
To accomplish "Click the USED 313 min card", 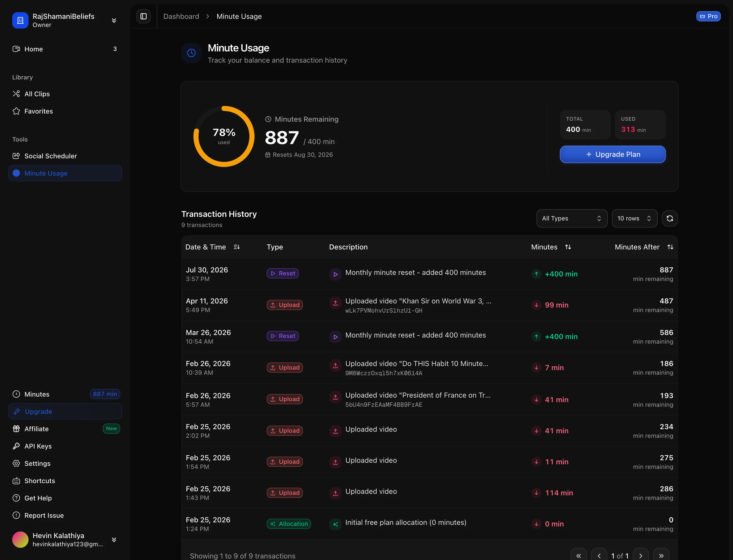I will pos(640,125).
